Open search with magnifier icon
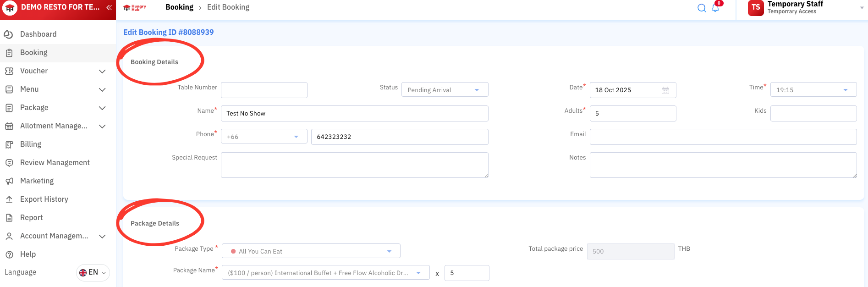Image resolution: width=868 pixels, height=287 pixels. (702, 8)
